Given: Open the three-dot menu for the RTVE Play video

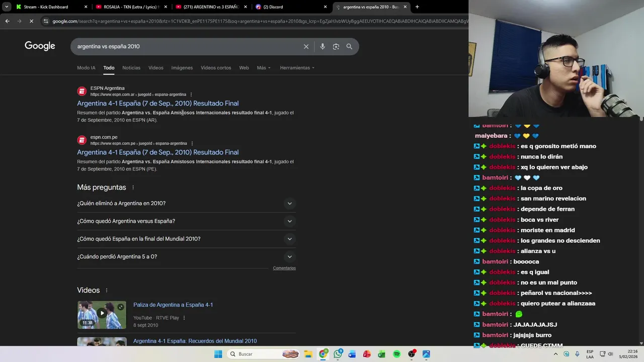Looking at the screenshot, I should (x=184, y=318).
